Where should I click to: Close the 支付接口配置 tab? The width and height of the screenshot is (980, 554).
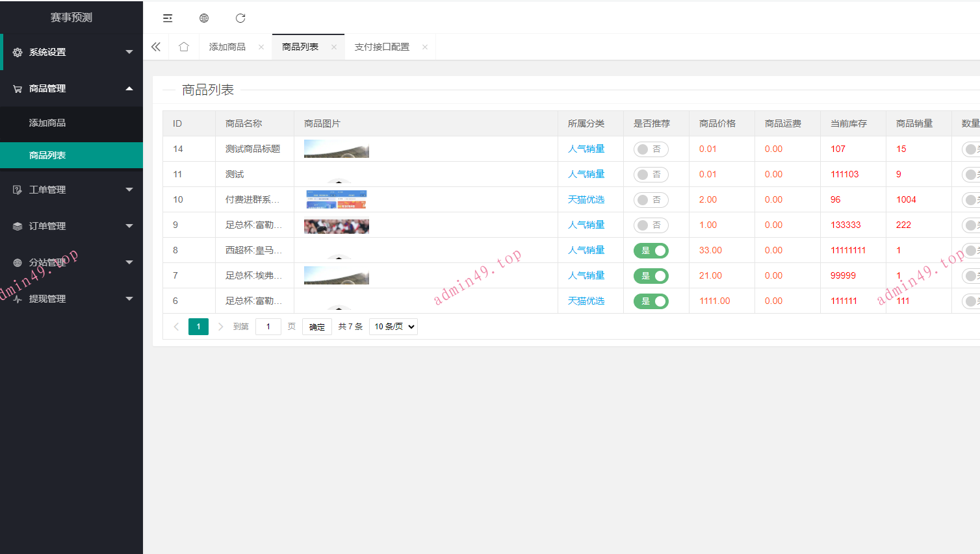[x=425, y=47]
